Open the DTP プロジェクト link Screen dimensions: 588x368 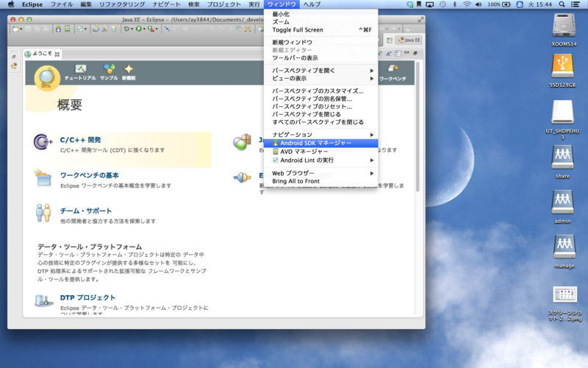click(87, 297)
